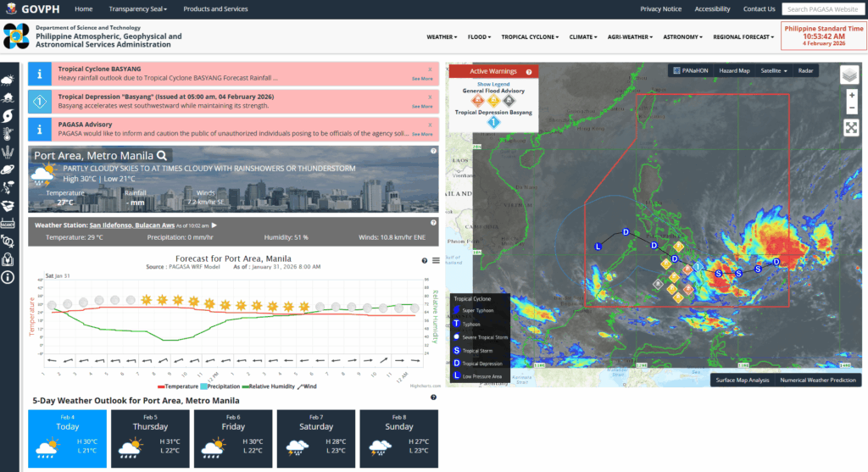868x472 pixels.
Task: Click See More on Tropical Cyclone BASYANG alert
Action: point(422,79)
